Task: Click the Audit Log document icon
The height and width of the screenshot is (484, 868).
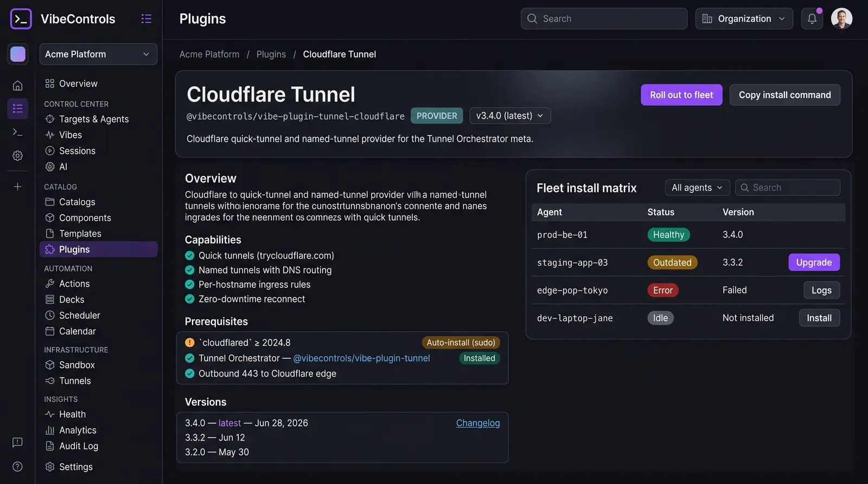Action: tap(50, 446)
